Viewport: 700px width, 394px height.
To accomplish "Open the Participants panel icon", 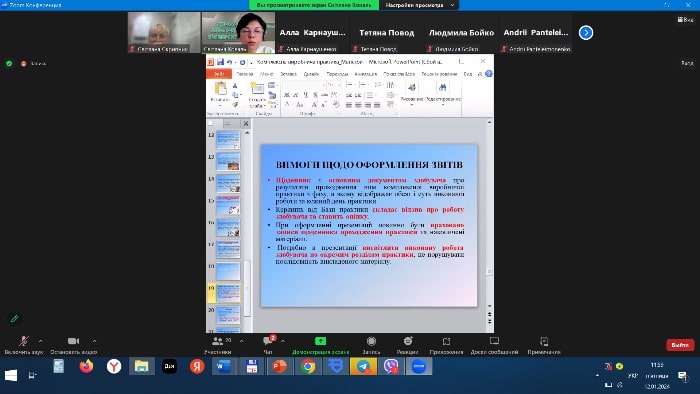I will (x=217, y=341).
